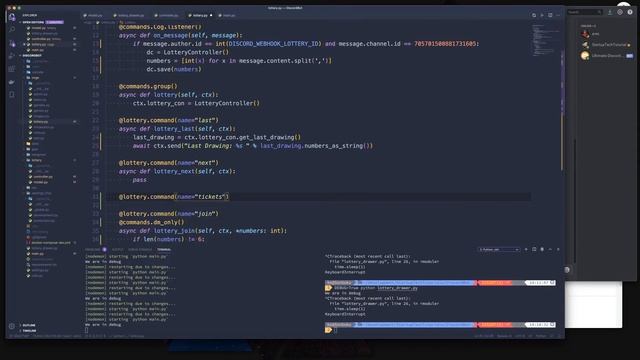The height and width of the screenshot is (360, 640).
Task: Click '@commands.dm_only()' decorator text
Action: click(x=151, y=222)
